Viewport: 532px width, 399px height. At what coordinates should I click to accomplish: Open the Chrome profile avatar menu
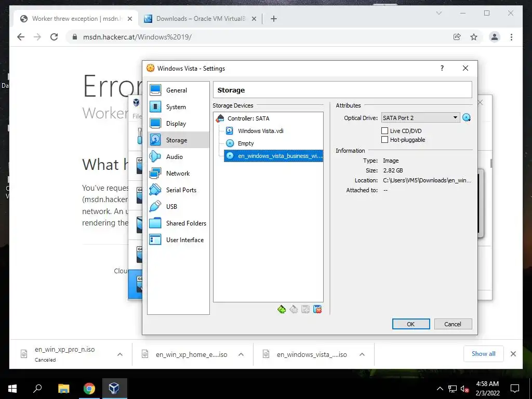[495, 37]
